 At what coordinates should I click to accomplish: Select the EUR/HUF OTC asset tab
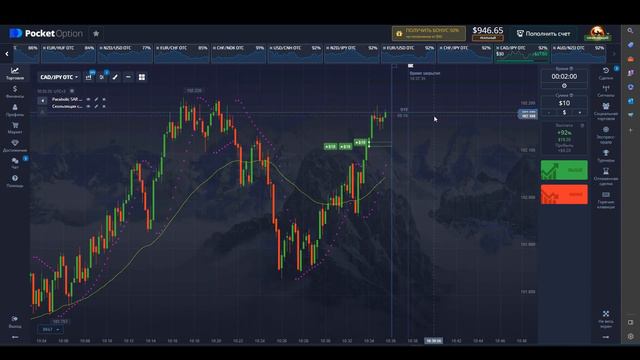(69, 54)
